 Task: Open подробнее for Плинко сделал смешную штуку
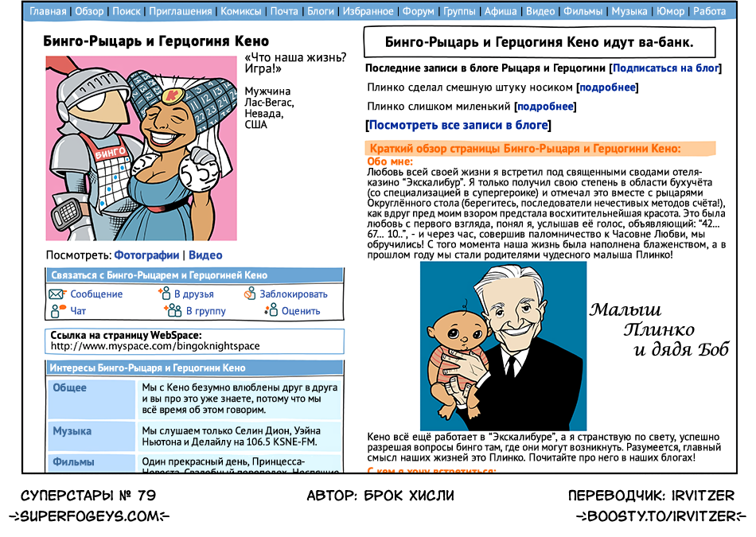(x=607, y=88)
